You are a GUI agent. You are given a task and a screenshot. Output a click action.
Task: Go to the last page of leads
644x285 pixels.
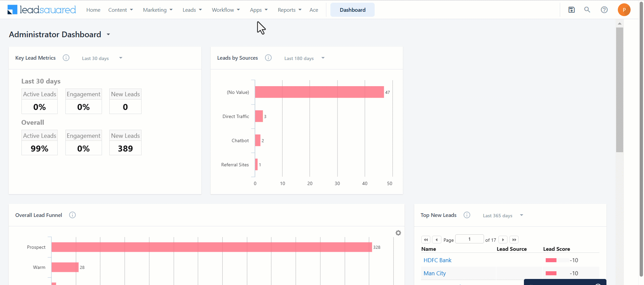[514, 240]
